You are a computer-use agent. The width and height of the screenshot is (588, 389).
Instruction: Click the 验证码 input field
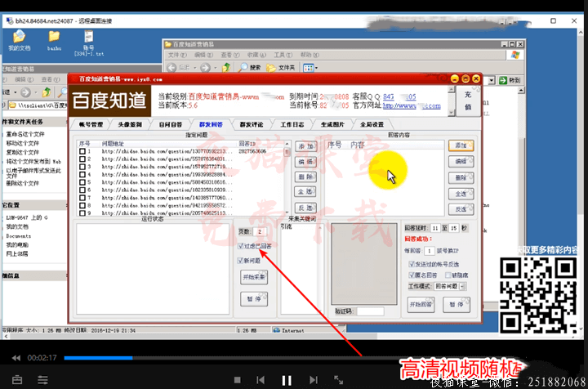click(x=370, y=311)
